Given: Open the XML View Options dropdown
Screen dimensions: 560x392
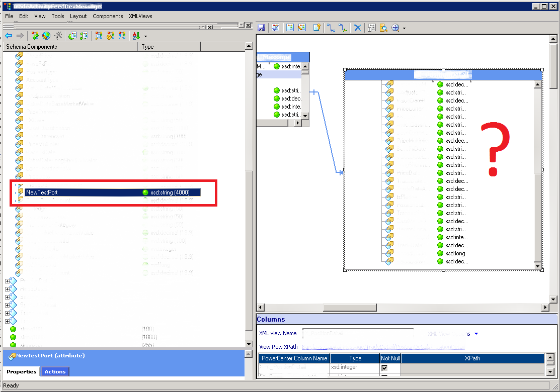Looking at the screenshot, I should (x=475, y=334).
